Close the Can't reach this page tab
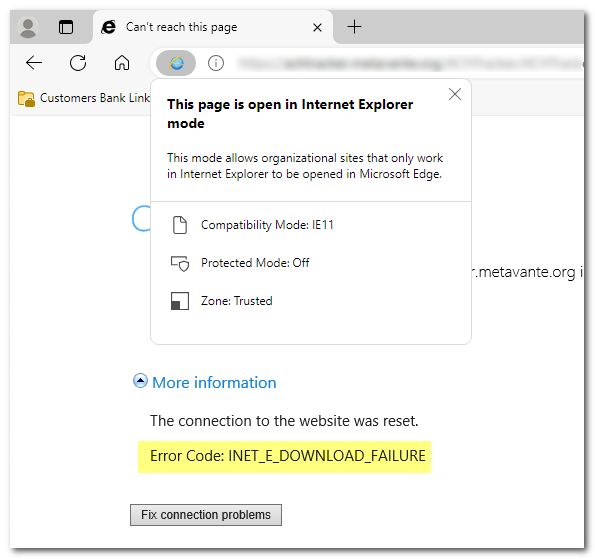This screenshot has width=595, height=559. [318, 27]
